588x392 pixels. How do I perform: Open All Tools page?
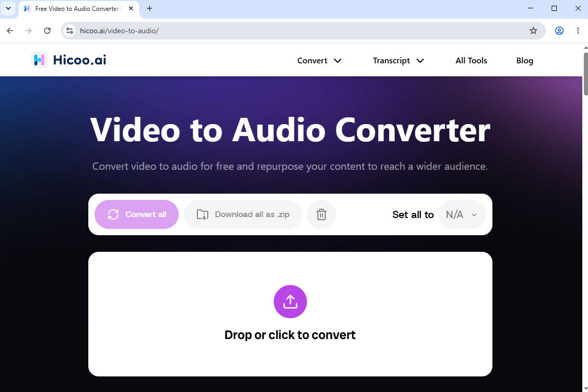click(471, 60)
